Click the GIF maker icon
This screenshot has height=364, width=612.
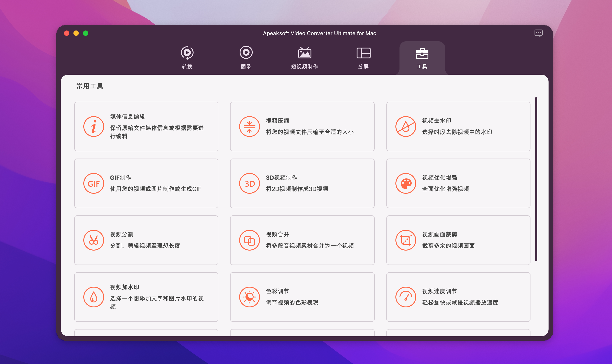(x=93, y=184)
